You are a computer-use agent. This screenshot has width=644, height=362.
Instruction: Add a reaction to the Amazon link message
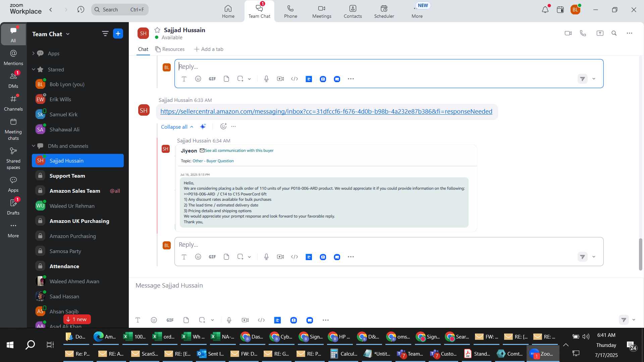pyautogui.click(x=223, y=126)
